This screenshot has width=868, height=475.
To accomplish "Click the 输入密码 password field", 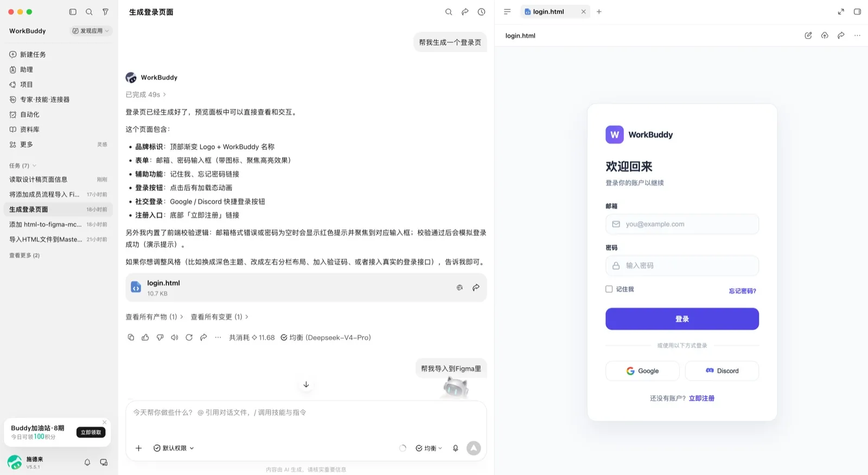I will click(682, 266).
